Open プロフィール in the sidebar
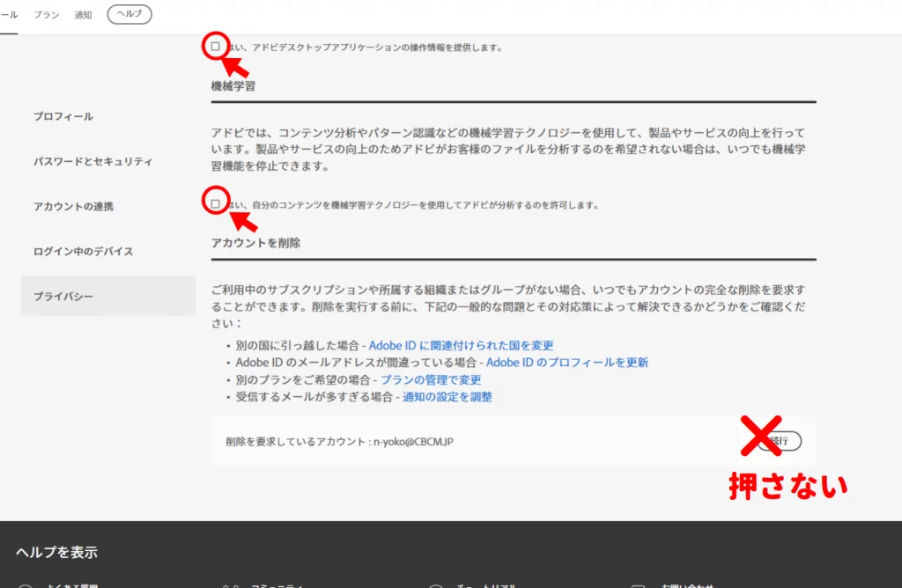 click(x=63, y=116)
